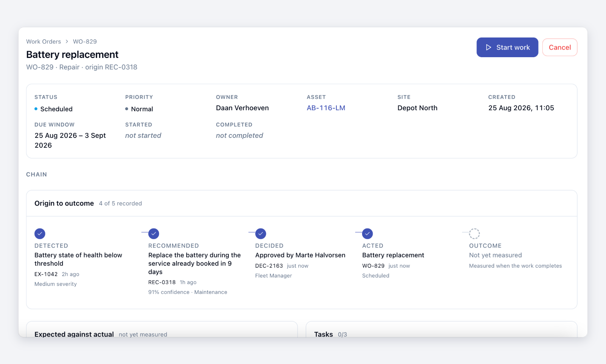The height and width of the screenshot is (364, 606).
Task: Click the Detected step checkmark icon
Action: [x=40, y=234]
